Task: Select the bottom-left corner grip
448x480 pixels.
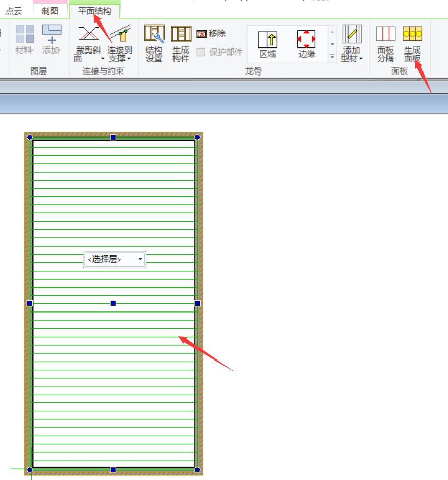Action: 30,470
